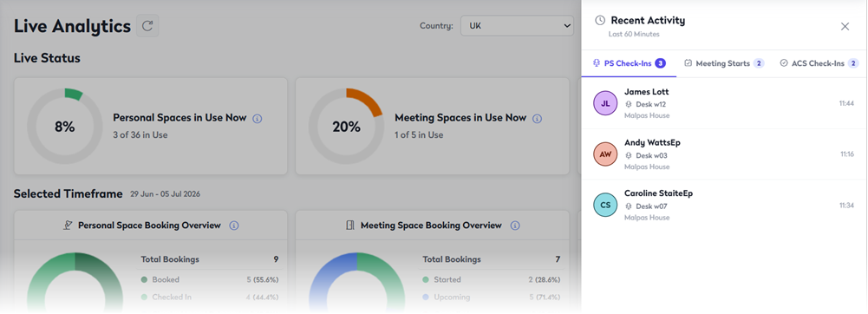This screenshot has height=314, width=868.
Task: Click the '29 Jun - 05 Jul 2026' date range
Action: (165, 194)
